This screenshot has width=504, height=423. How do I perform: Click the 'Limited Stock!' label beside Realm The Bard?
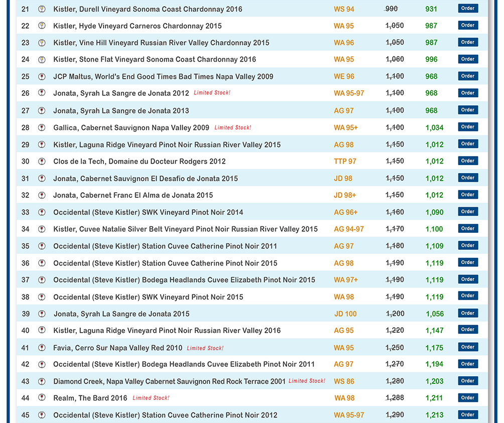point(151,398)
